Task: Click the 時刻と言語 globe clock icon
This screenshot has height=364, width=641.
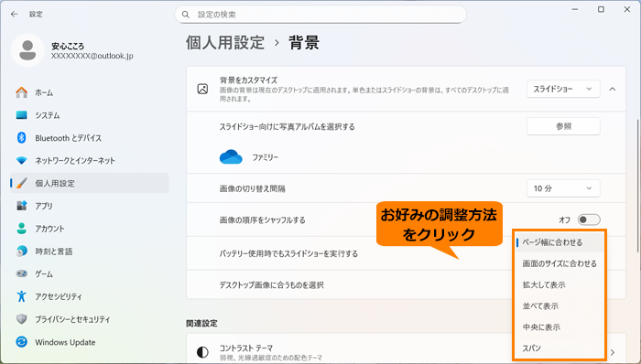Action: [22, 251]
